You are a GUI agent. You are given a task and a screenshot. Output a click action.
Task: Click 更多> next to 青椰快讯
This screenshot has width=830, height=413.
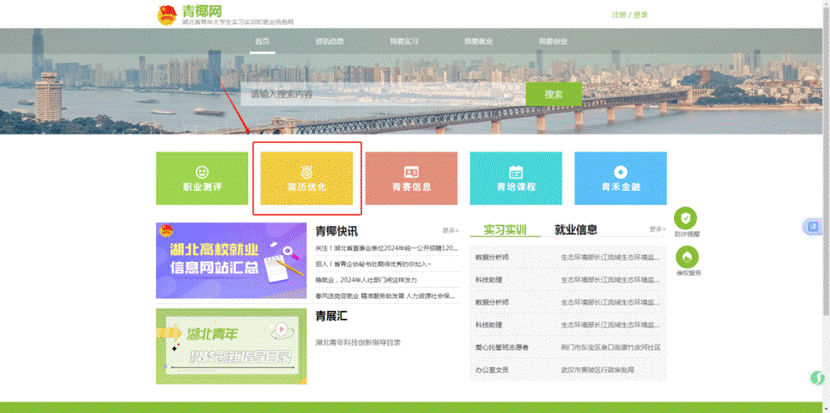pyautogui.click(x=450, y=231)
